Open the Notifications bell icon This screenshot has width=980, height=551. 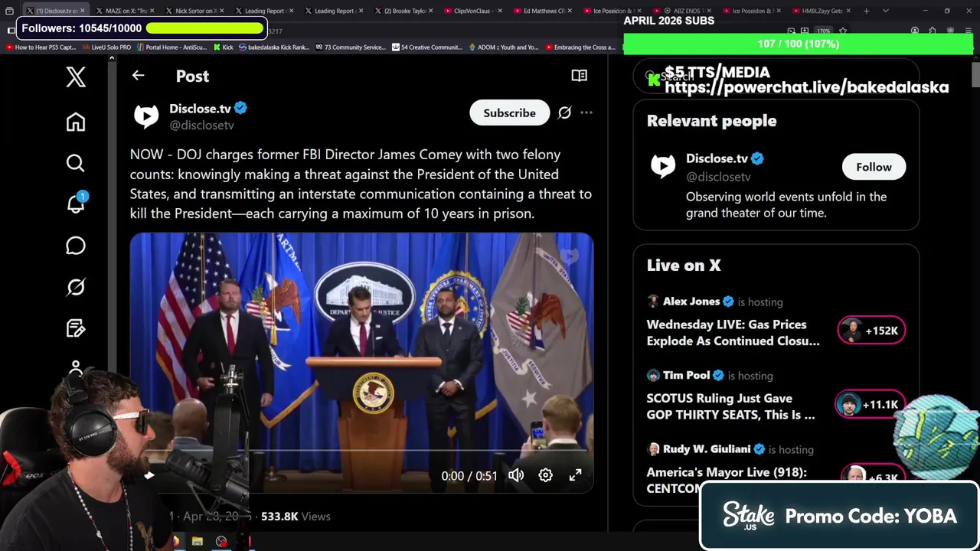coord(76,204)
